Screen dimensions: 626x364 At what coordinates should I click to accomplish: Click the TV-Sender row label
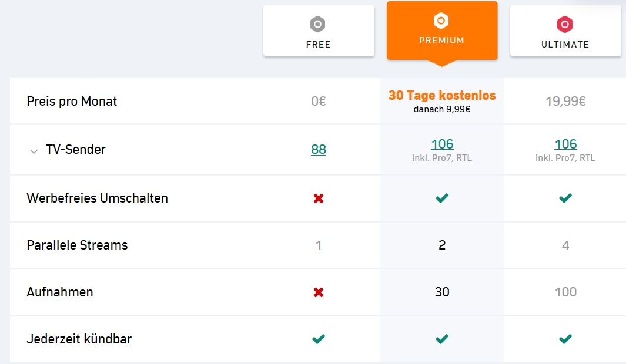(x=76, y=150)
